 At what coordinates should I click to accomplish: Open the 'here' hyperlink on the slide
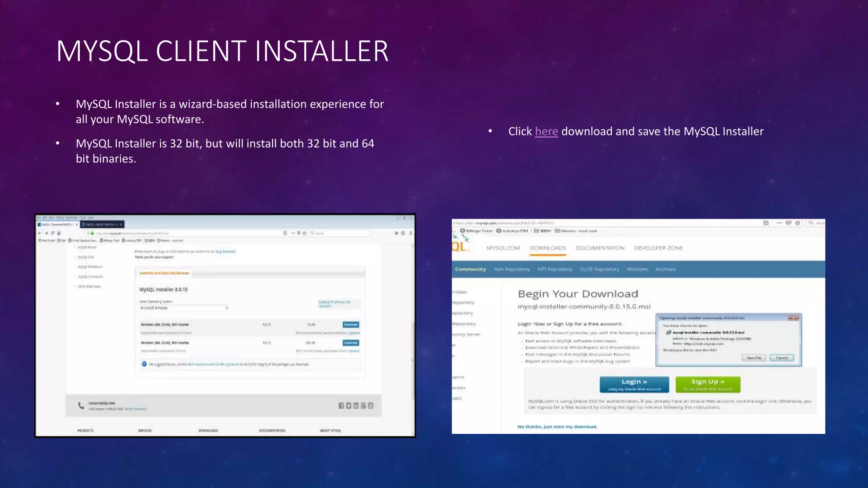pyautogui.click(x=546, y=132)
